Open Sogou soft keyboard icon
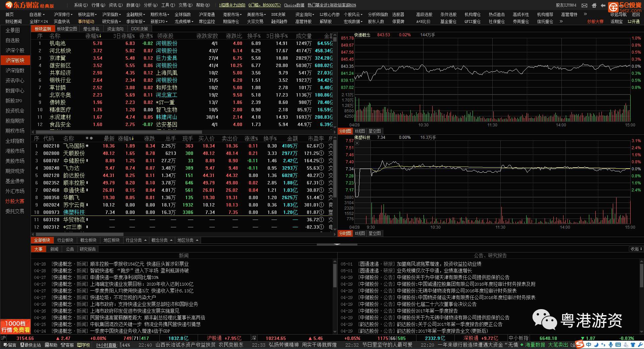644x349 pixels. [618, 345]
